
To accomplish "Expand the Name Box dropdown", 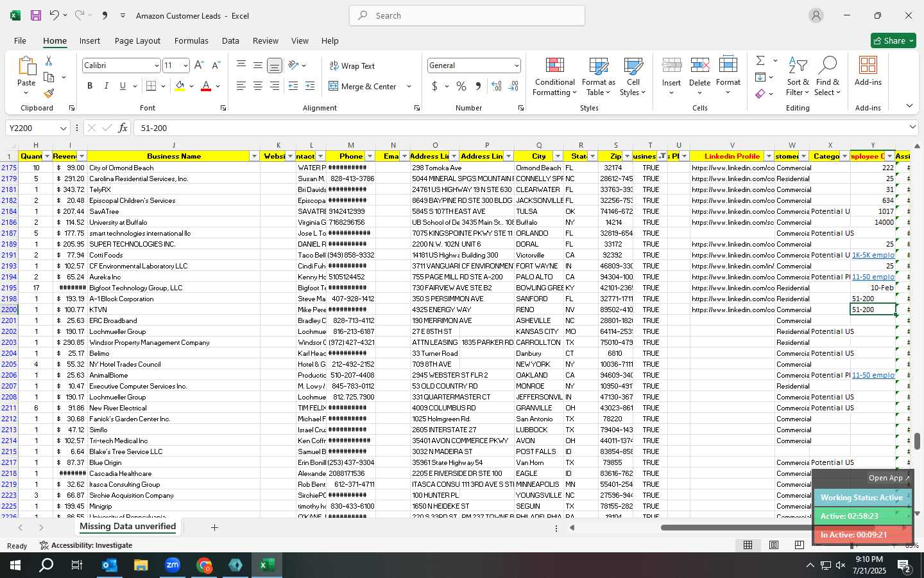I will 62,128.
